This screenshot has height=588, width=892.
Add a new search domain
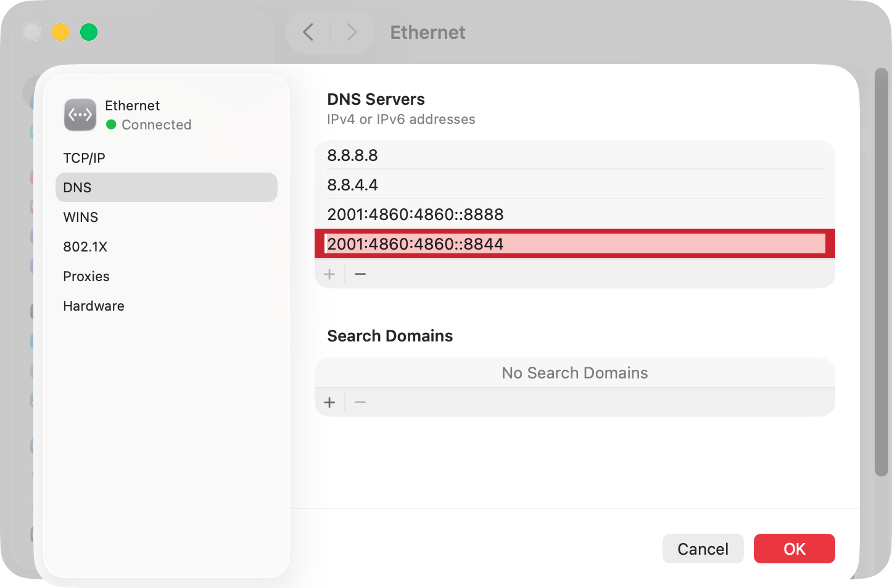[329, 402]
